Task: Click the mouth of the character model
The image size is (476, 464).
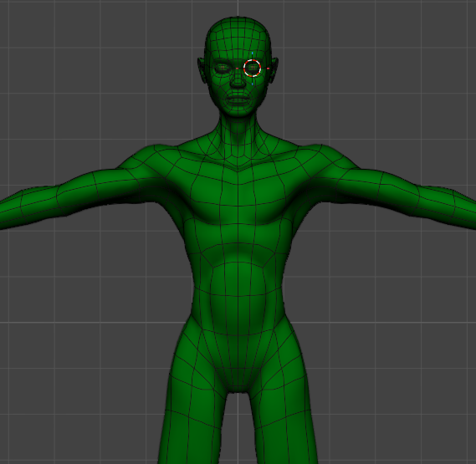Action: [238, 99]
